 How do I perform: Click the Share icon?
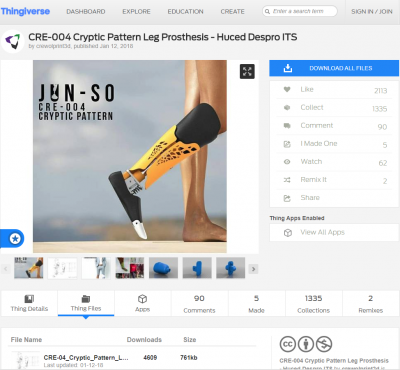coord(287,198)
